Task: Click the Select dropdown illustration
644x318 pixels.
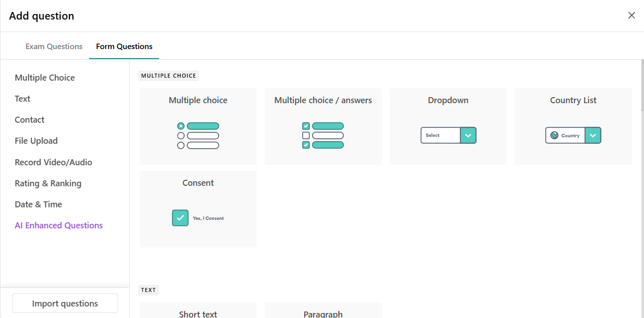Action: (448, 135)
